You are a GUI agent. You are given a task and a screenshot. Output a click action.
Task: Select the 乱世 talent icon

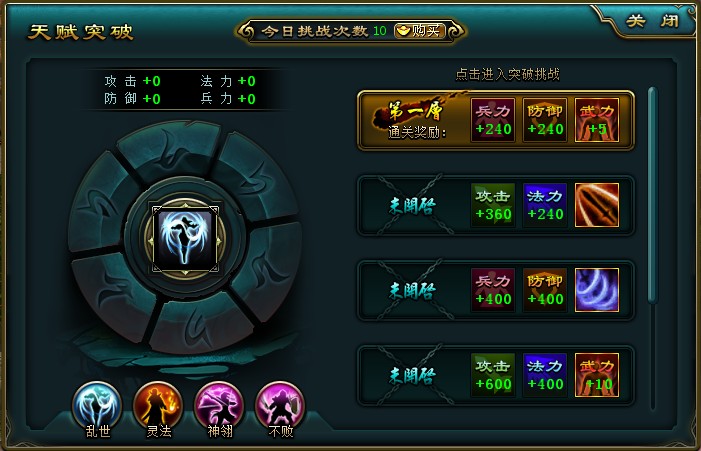97,405
